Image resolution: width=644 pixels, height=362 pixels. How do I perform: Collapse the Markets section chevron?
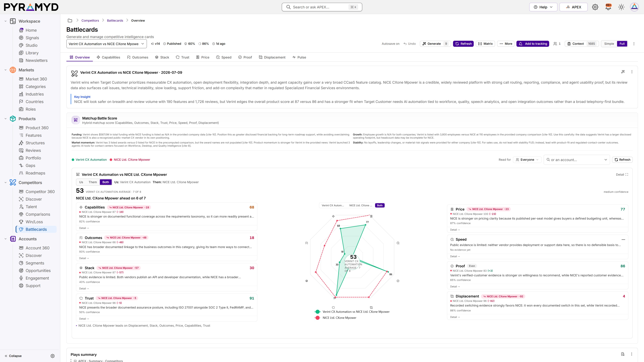(6, 70)
